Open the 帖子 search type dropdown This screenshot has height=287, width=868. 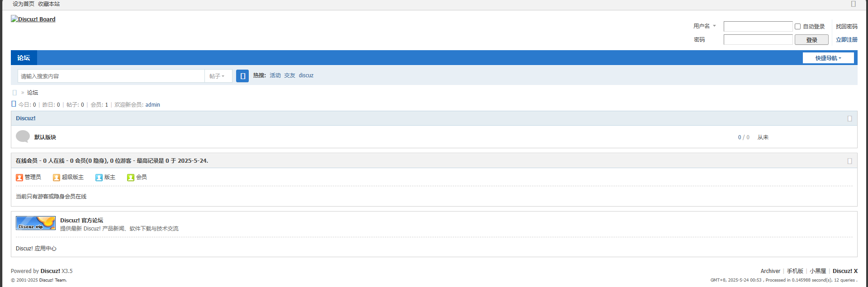coord(217,76)
